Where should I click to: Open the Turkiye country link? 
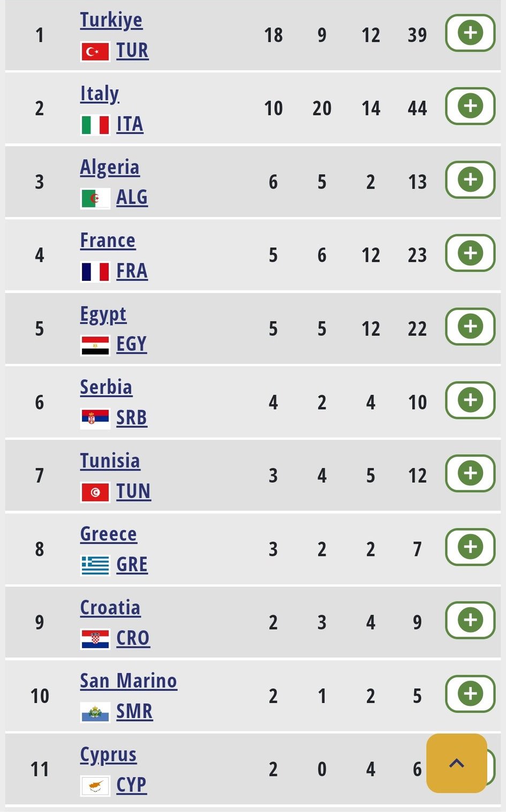pos(111,20)
